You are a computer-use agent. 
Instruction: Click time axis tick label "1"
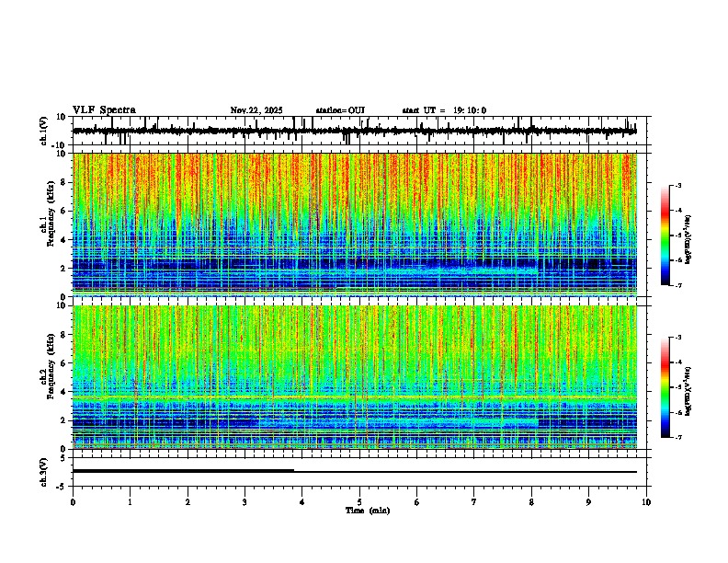(x=130, y=502)
